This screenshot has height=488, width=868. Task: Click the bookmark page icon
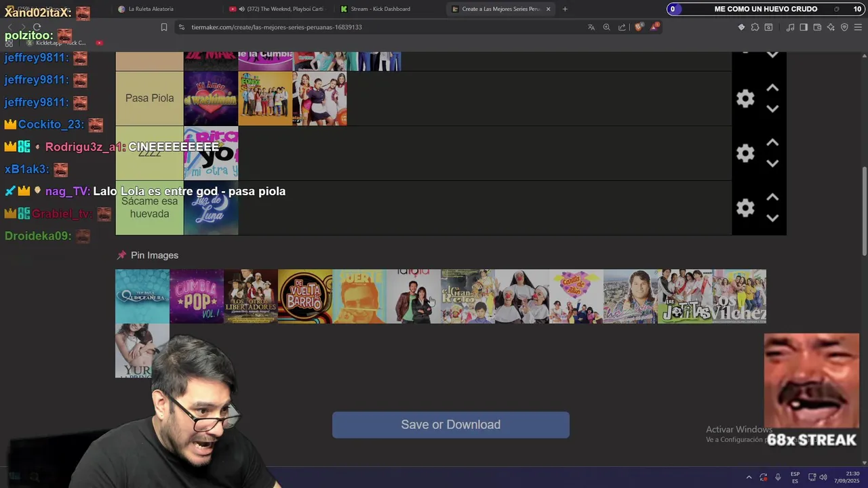tap(164, 27)
